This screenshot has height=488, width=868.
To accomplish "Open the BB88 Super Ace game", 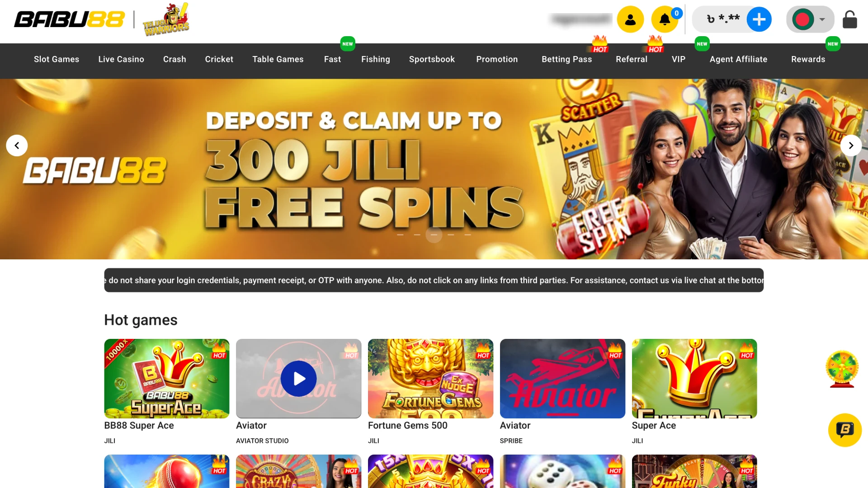I will click(166, 379).
